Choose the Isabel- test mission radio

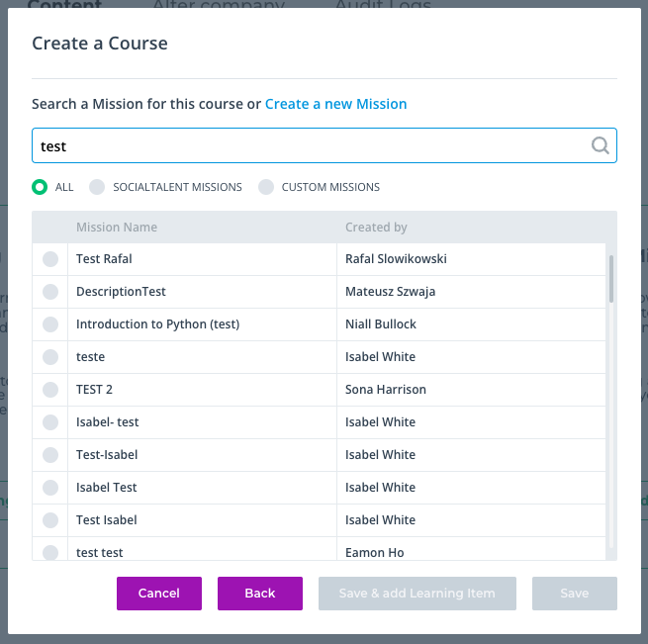[x=50, y=422]
